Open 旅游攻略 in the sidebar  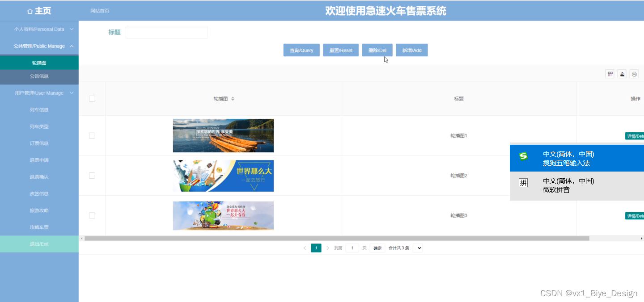(x=39, y=210)
